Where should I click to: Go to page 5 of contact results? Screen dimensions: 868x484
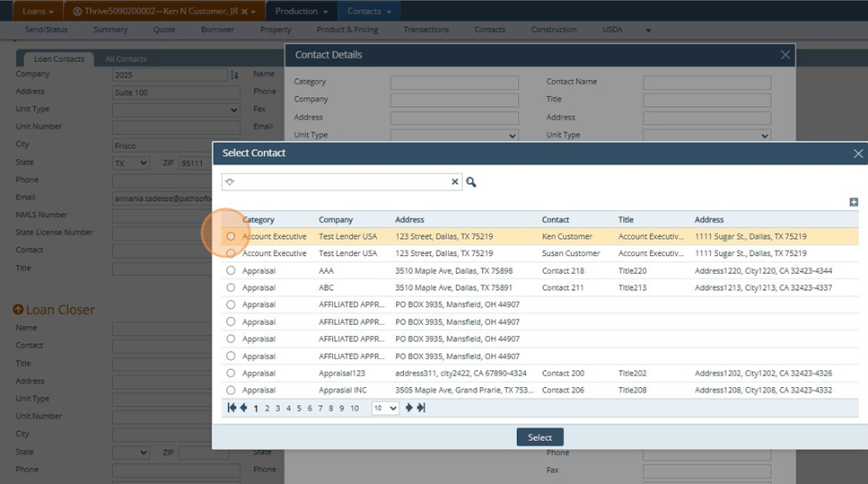coord(299,409)
